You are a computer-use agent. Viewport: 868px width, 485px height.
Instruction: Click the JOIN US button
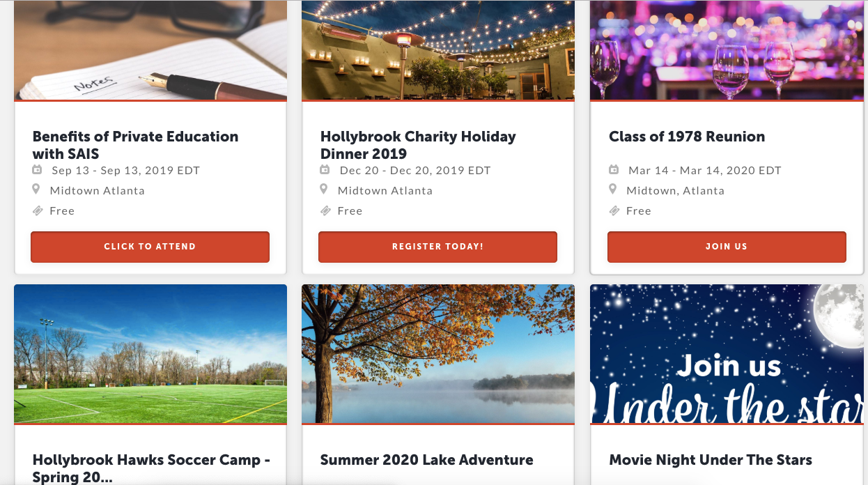point(727,247)
